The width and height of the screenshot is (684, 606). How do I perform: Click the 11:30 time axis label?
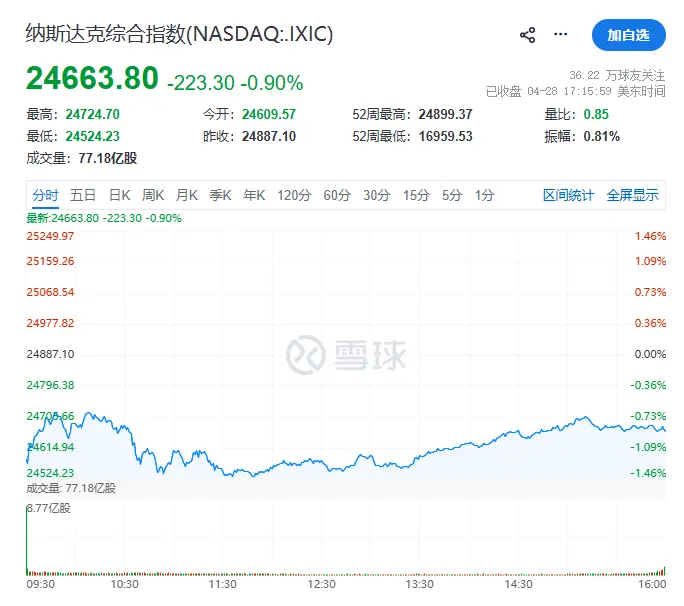(222, 584)
